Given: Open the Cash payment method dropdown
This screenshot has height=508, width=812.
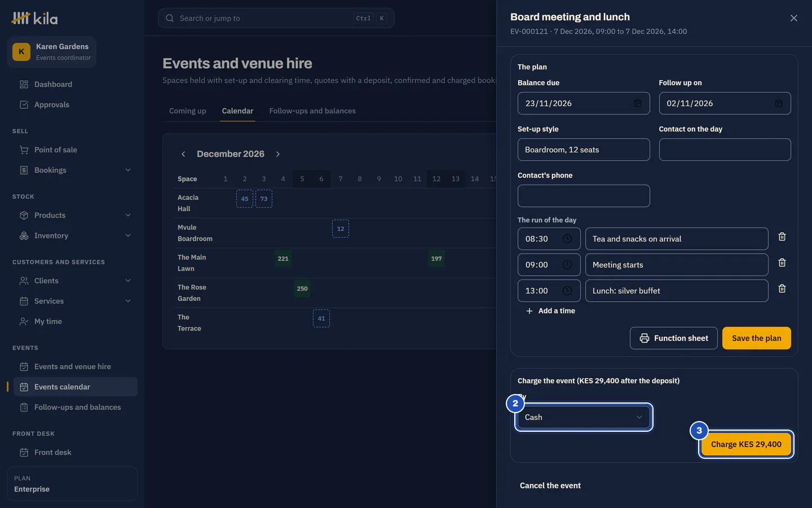Looking at the screenshot, I should 584,417.
